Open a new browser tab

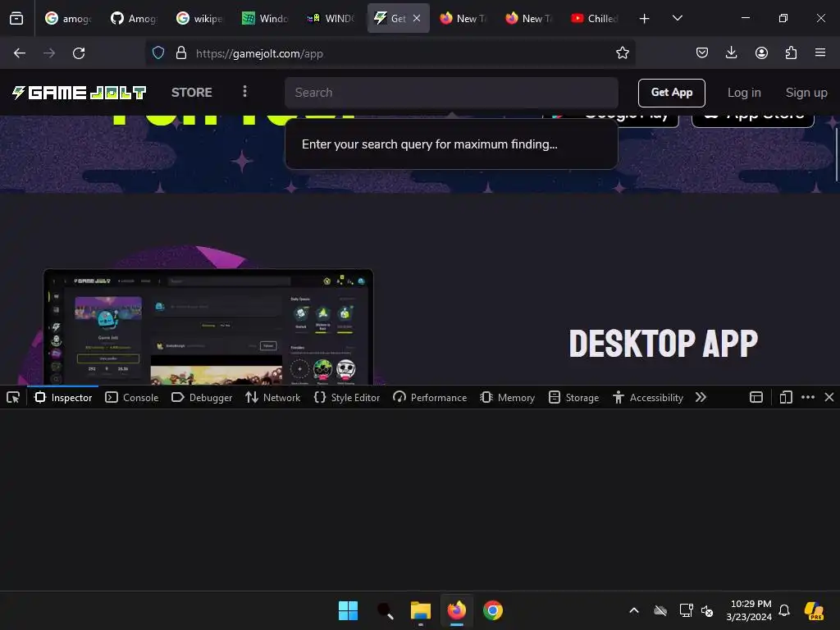pyautogui.click(x=645, y=18)
